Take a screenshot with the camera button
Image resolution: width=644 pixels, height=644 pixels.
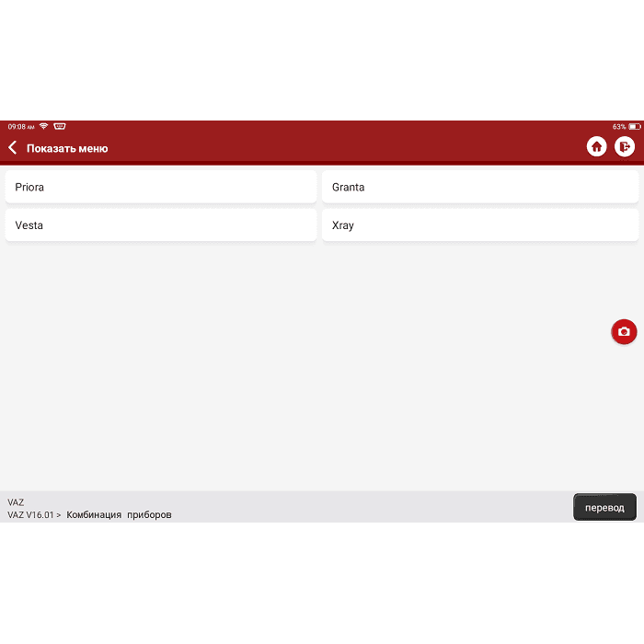(624, 331)
